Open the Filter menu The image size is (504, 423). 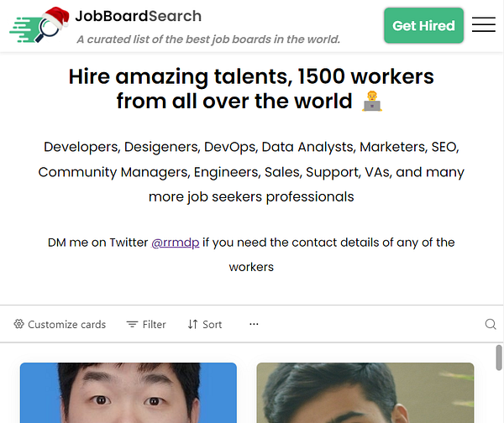(x=146, y=325)
